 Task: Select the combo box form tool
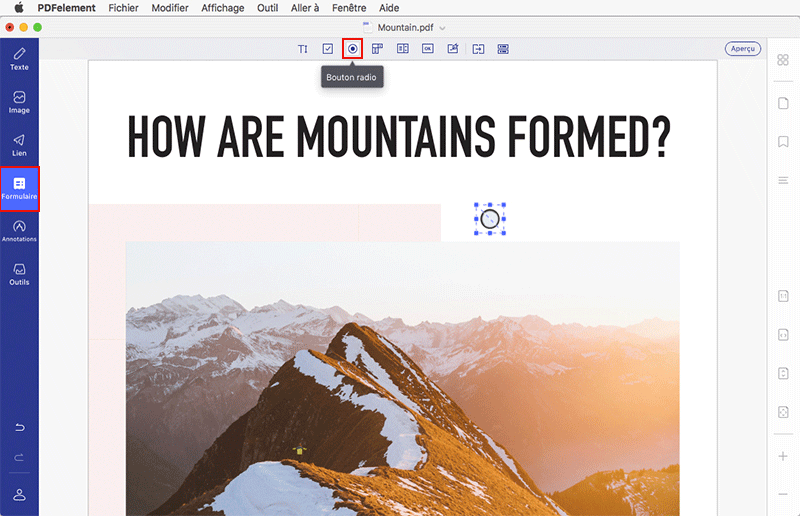pos(378,49)
